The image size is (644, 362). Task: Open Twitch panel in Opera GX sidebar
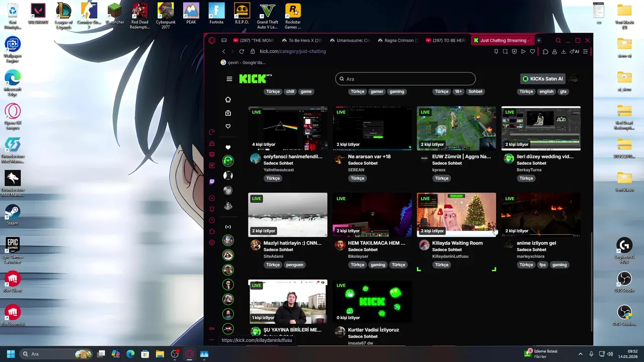(x=212, y=182)
